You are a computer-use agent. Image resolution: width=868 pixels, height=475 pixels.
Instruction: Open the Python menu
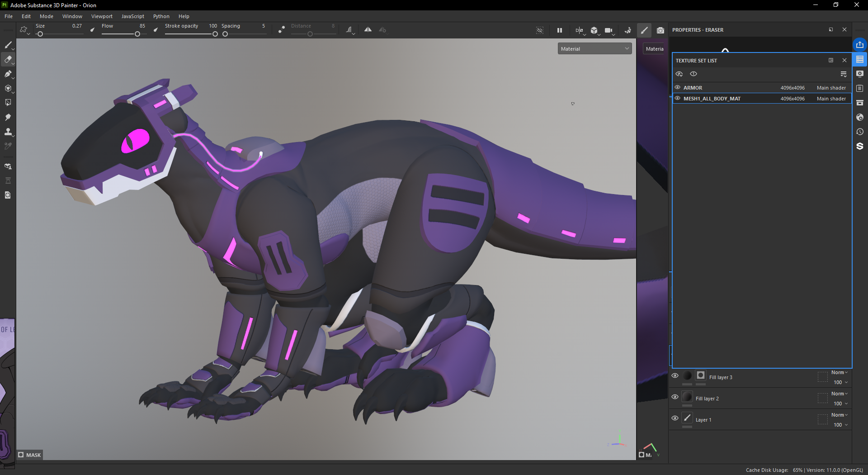(161, 16)
